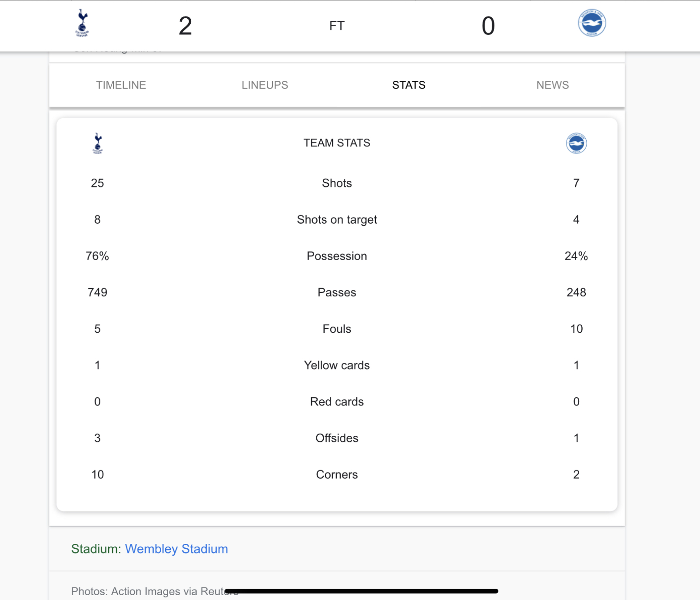
Task: Click the Tottenham crest in score header
Action: [x=82, y=23]
